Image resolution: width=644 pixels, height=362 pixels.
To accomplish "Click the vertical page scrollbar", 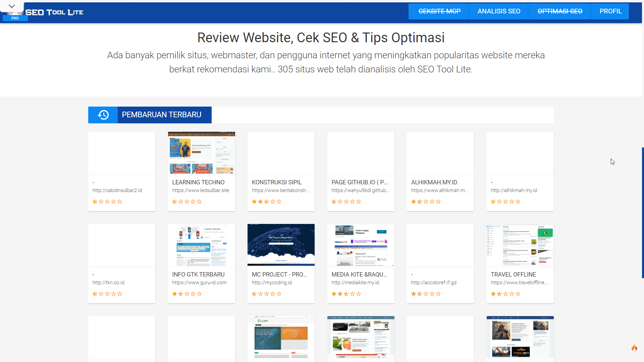I will coord(642,213).
